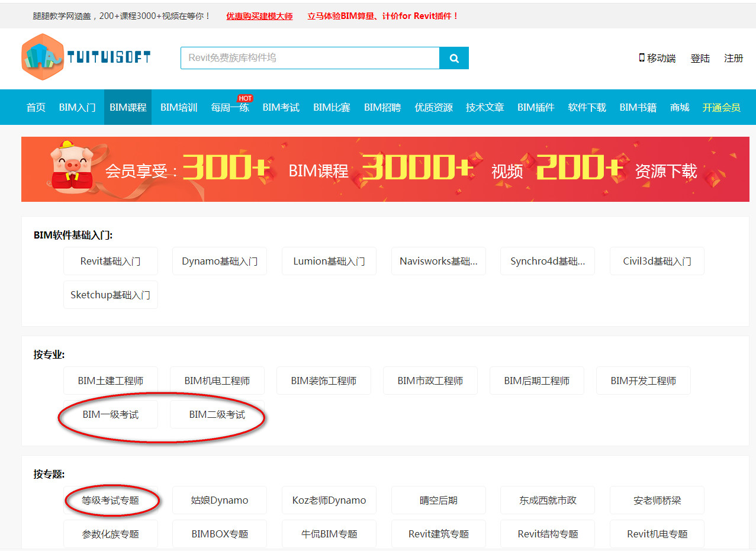Select Civil3d基础入门 course button
Viewport: 756px width, 551px height.
[657, 261]
